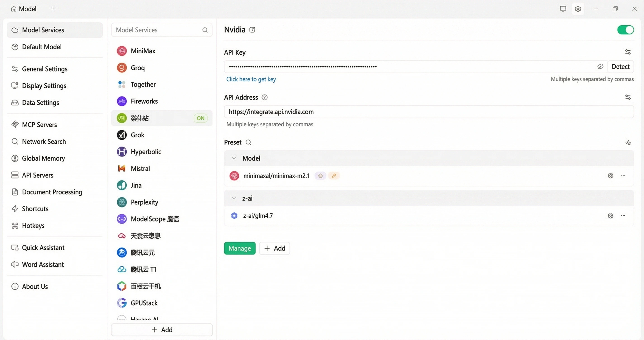Open API Address settings sliders icon

click(628, 97)
